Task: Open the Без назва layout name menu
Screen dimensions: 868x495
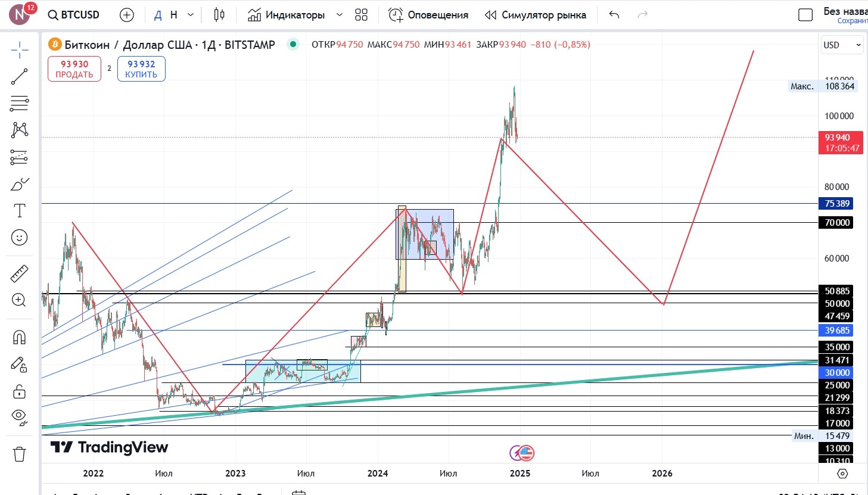Action: pyautogui.click(x=845, y=15)
